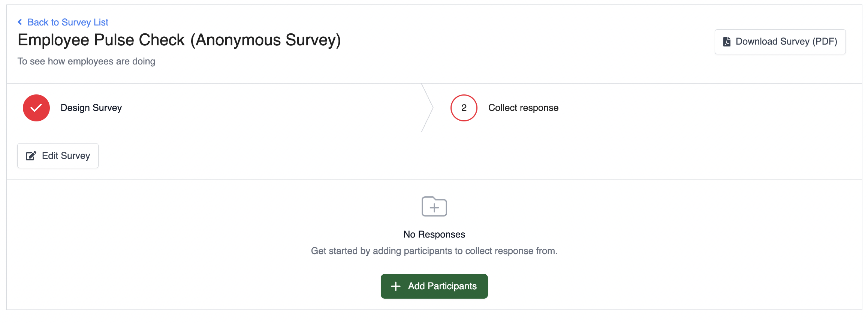Click the red checkmark step circle
Image resolution: width=868 pixels, height=323 pixels.
point(36,108)
